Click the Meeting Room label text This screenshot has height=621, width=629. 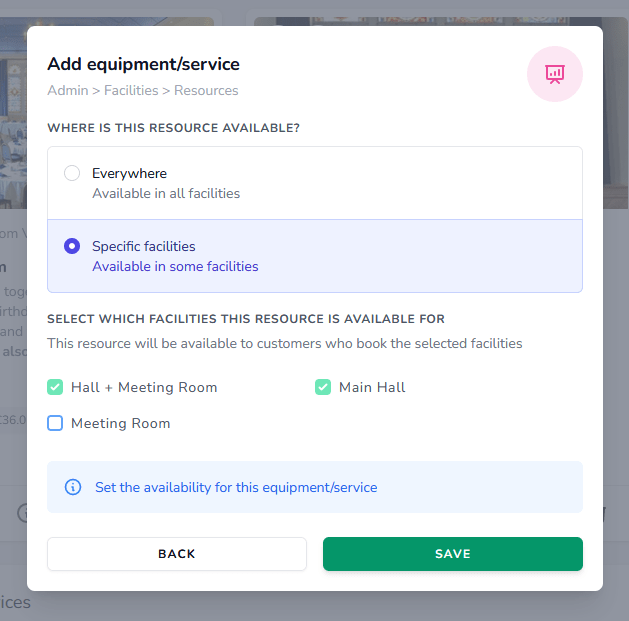tap(120, 423)
